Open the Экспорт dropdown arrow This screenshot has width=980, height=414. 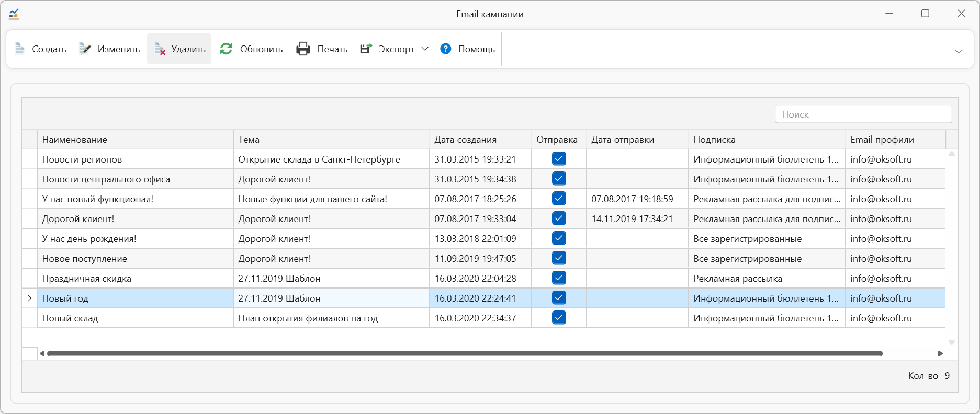[425, 49]
